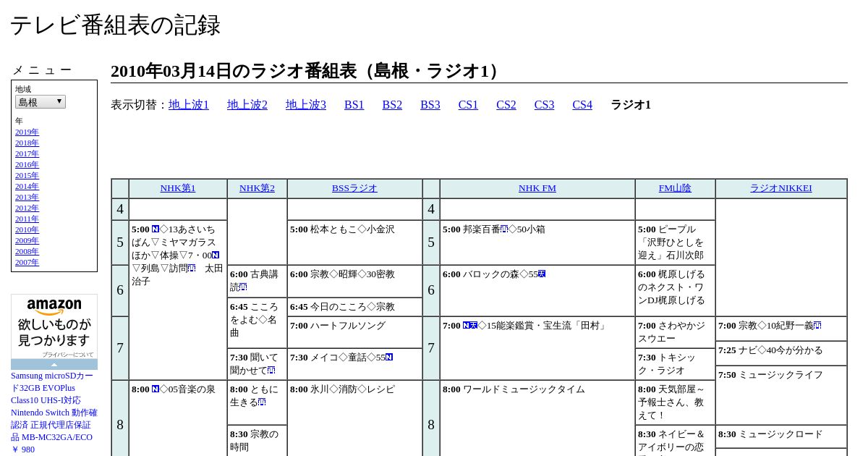The height and width of the screenshot is (456, 868).
Task: Click the 7:00 ハートフルソング program cell
Action: (354, 332)
